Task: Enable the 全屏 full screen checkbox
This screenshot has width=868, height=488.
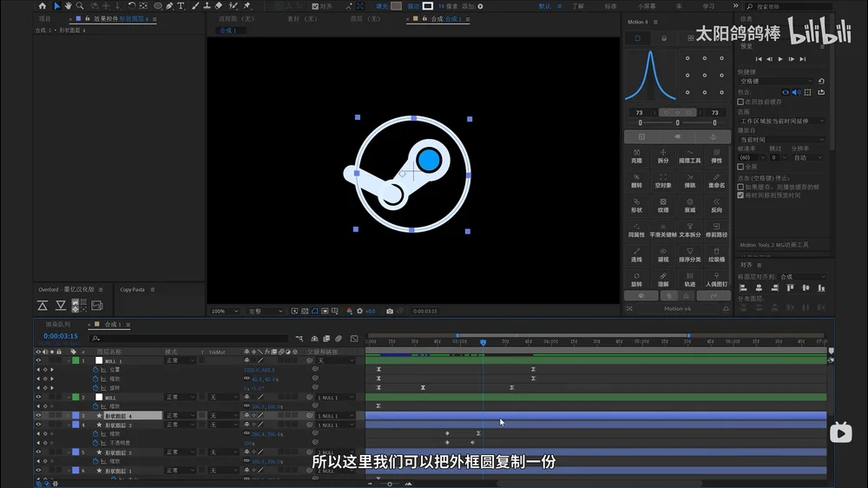Action: 740,167
